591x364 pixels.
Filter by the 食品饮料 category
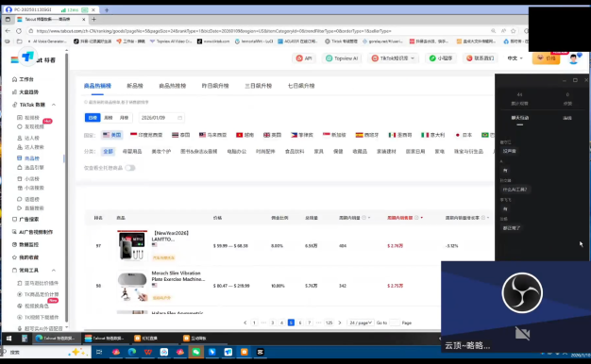click(x=295, y=151)
